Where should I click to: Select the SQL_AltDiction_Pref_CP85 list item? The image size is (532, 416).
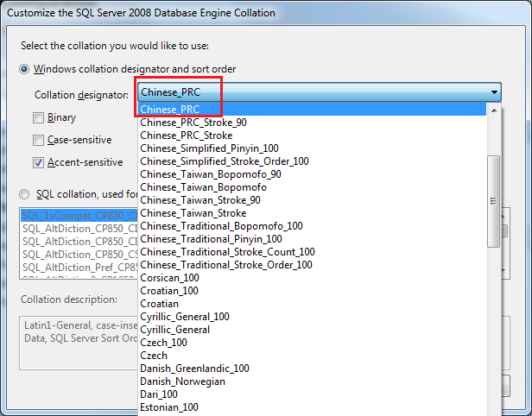[x=79, y=268]
